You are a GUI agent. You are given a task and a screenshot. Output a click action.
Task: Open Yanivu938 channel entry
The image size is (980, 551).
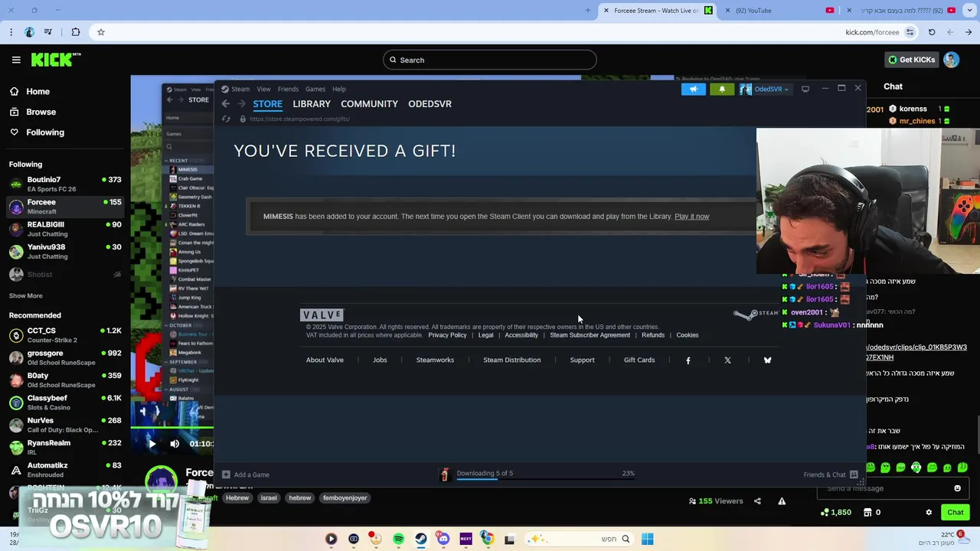pos(65,251)
